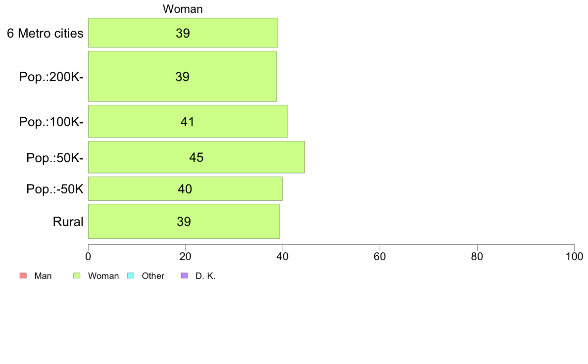Select the Pop.:100K- bar showing 41

pos(188,121)
